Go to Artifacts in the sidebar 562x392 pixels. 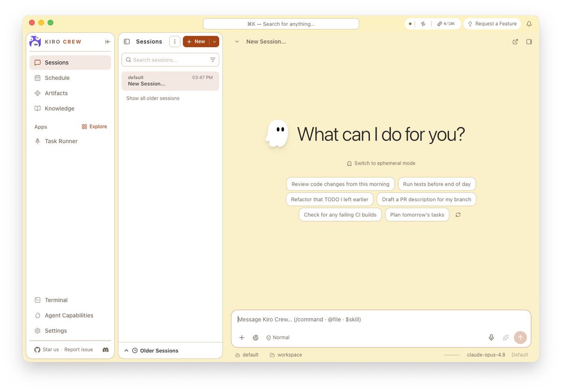pos(70,93)
